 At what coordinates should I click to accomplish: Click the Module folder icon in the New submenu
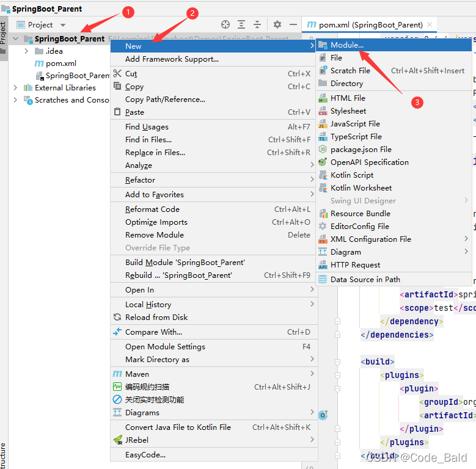pyautogui.click(x=323, y=45)
